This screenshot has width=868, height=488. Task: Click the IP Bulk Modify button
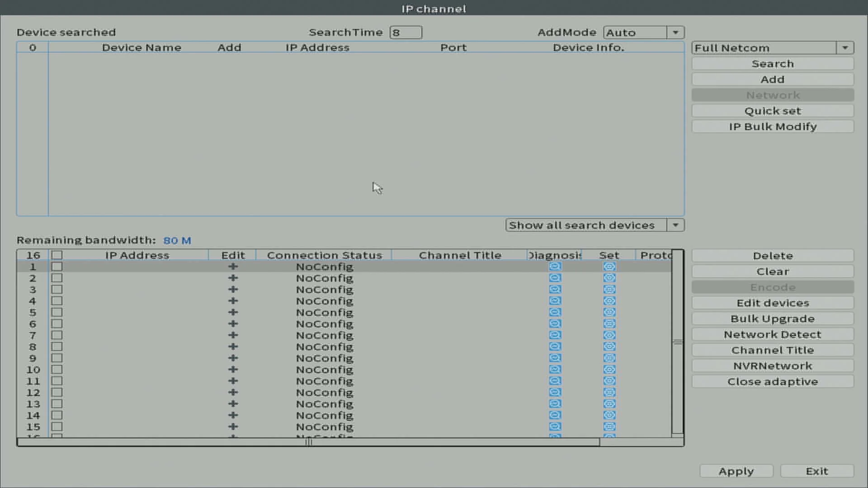click(772, 127)
